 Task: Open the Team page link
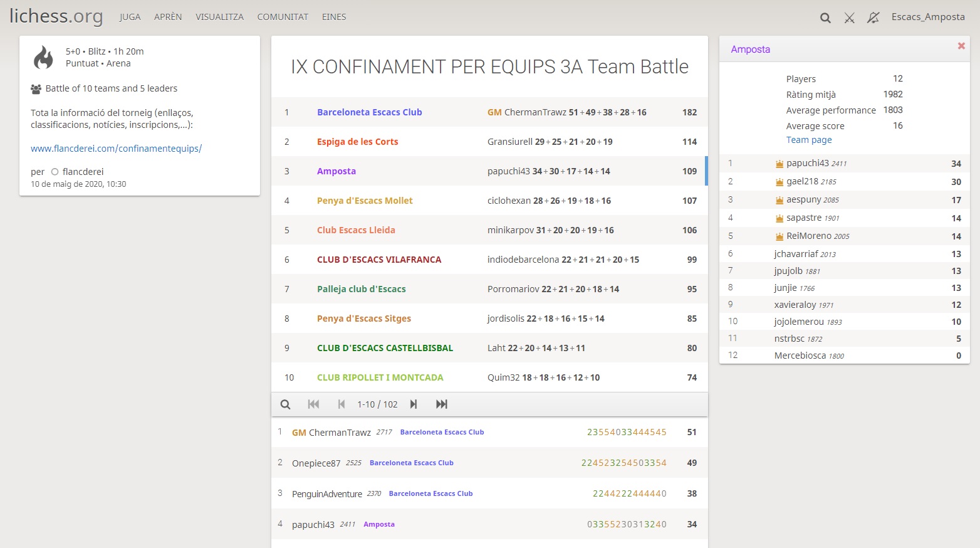[x=809, y=140]
